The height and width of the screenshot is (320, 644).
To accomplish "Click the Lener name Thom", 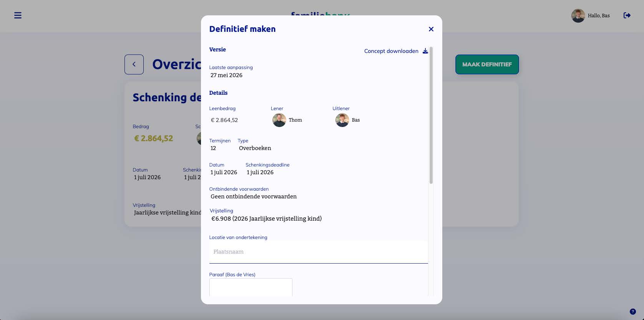I will [x=295, y=120].
